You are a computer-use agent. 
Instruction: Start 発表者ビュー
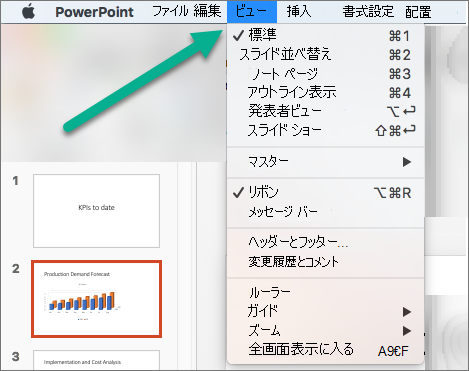pyautogui.click(x=325, y=111)
